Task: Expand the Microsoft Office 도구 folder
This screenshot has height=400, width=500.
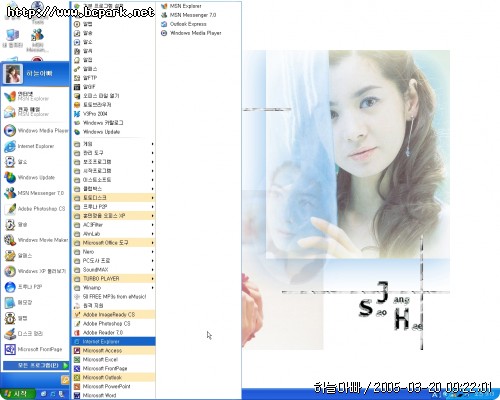Action: click(x=114, y=243)
